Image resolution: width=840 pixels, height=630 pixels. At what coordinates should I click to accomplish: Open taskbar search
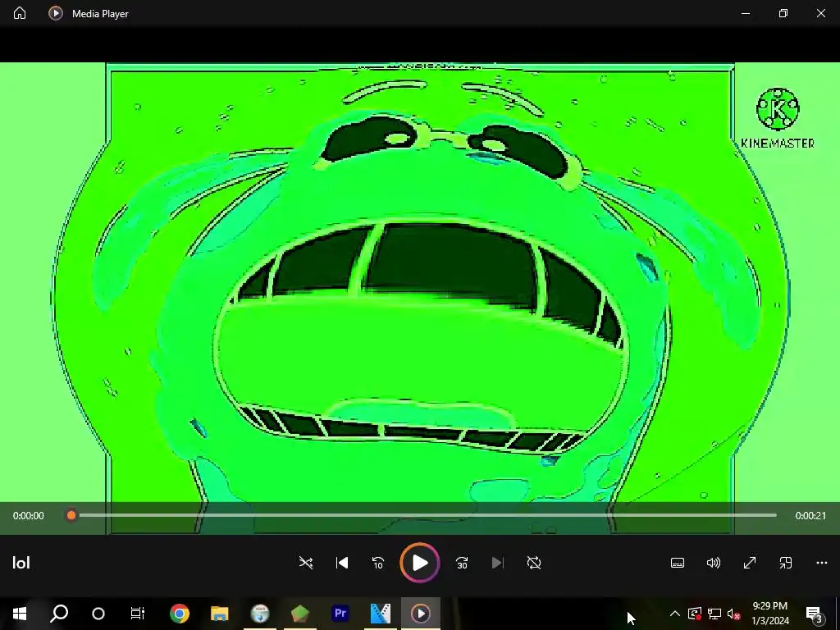[x=59, y=614]
